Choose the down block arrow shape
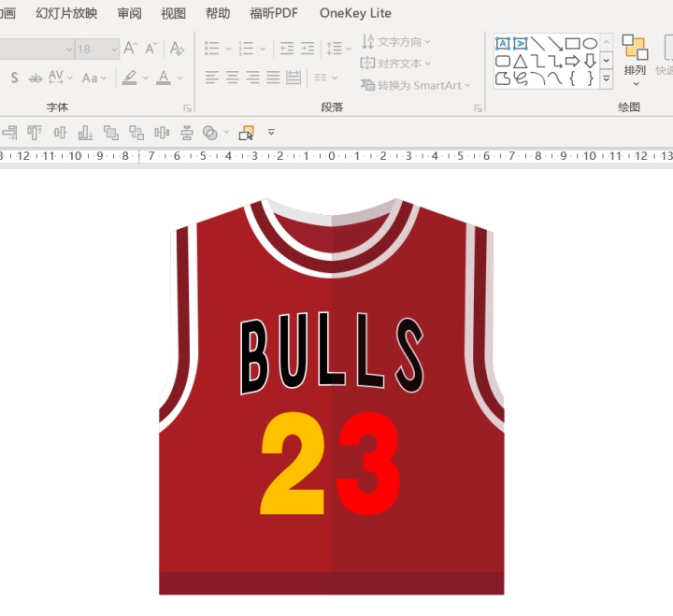Viewport: 673px width, 616px height. [590, 61]
